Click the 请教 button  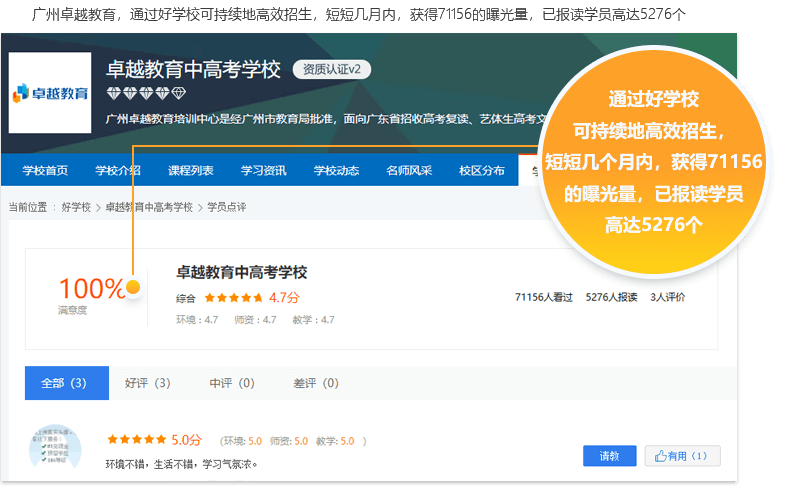610,456
